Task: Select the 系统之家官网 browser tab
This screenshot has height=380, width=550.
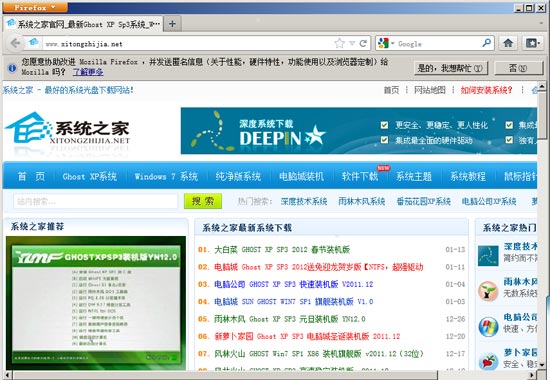Action: (83, 24)
